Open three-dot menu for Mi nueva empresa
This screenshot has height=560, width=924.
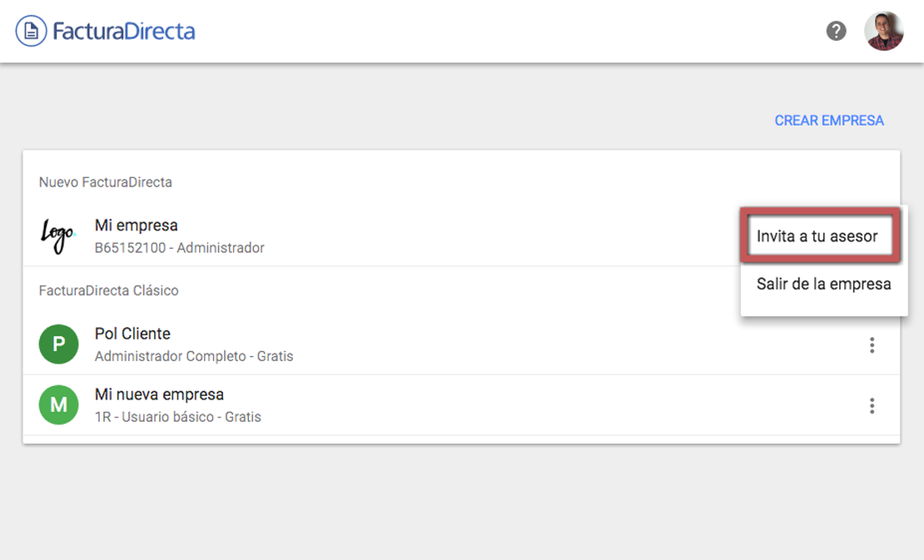(x=872, y=406)
